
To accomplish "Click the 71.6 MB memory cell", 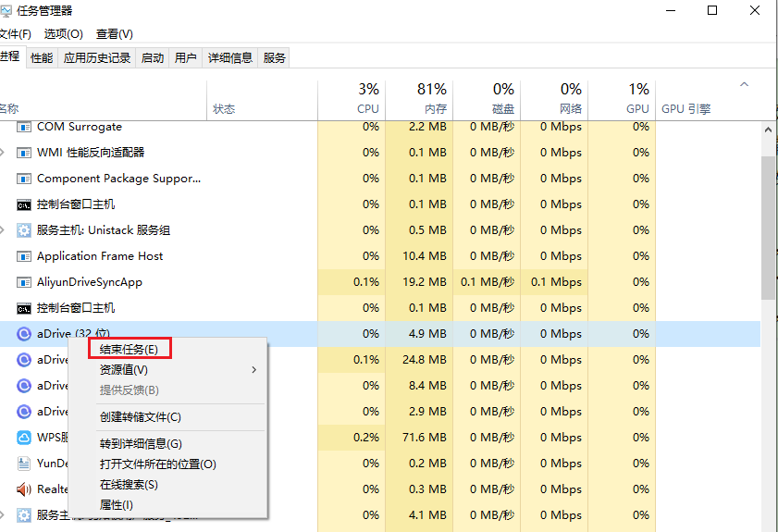I will point(419,438).
